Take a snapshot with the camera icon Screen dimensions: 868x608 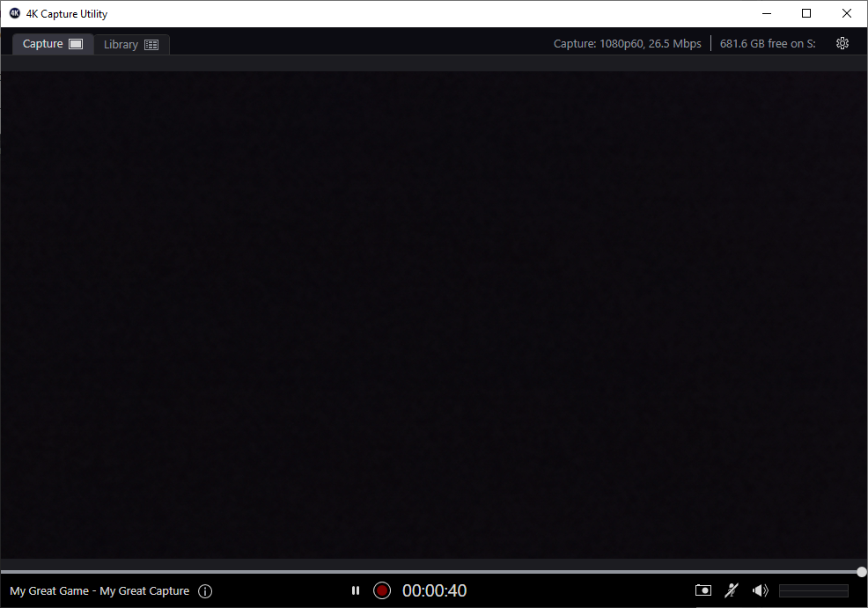click(x=702, y=590)
